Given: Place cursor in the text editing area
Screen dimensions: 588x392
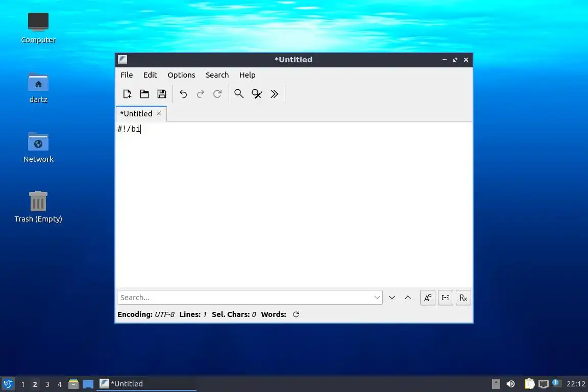Looking at the screenshot, I should (293, 205).
